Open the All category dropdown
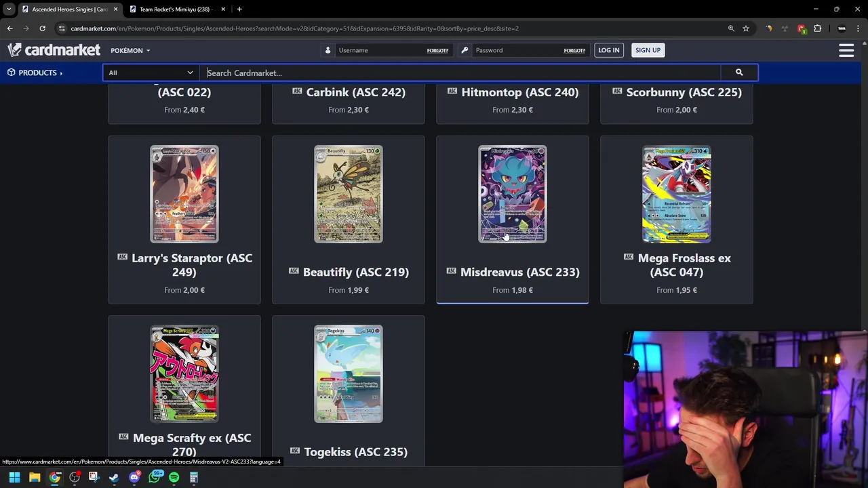Image resolution: width=868 pixels, height=488 pixels. pos(151,73)
